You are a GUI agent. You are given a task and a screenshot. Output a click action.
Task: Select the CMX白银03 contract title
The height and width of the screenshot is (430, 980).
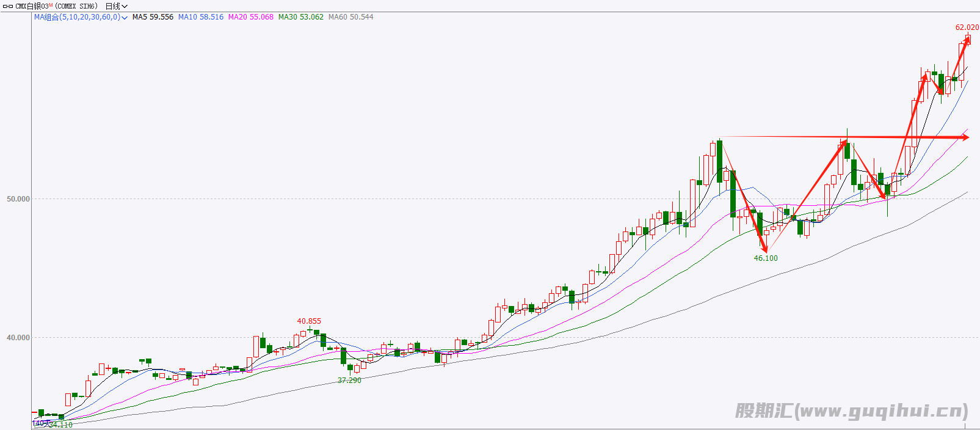tap(32, 6)
